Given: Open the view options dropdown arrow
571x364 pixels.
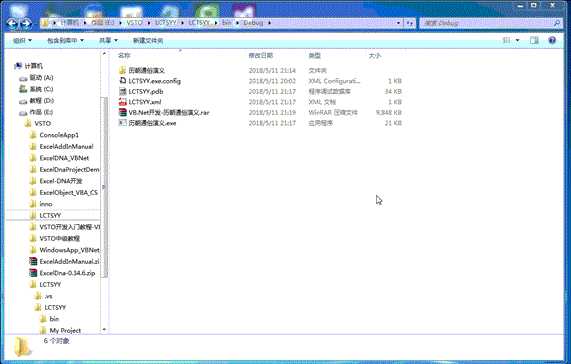Looking at the screenshot, I should click(517, 40).
